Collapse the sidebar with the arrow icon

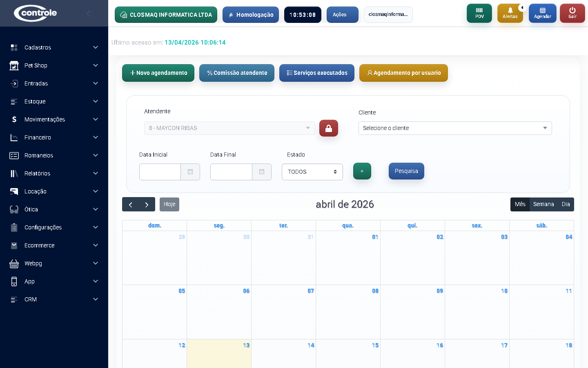click(89, 13)
